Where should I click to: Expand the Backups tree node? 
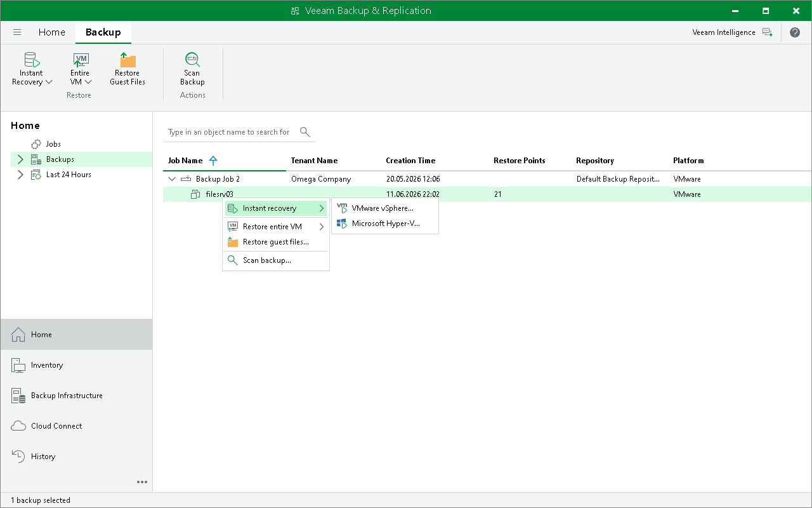20,159
